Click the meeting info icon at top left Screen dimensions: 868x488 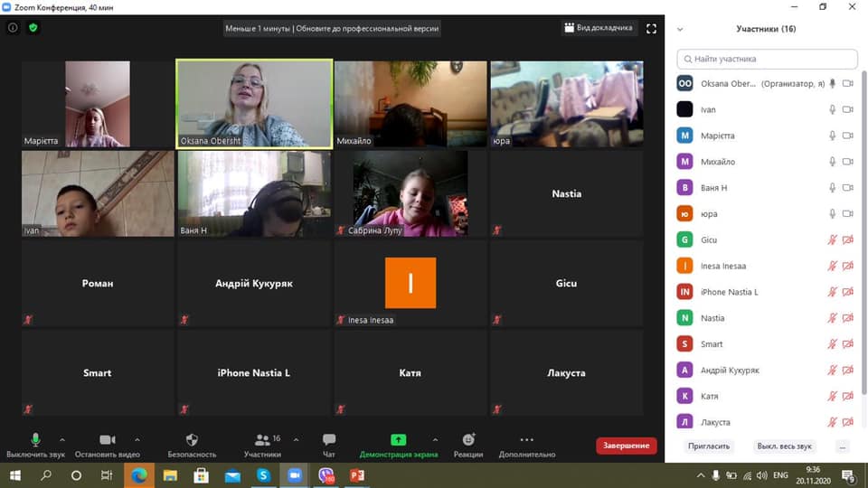13,28
